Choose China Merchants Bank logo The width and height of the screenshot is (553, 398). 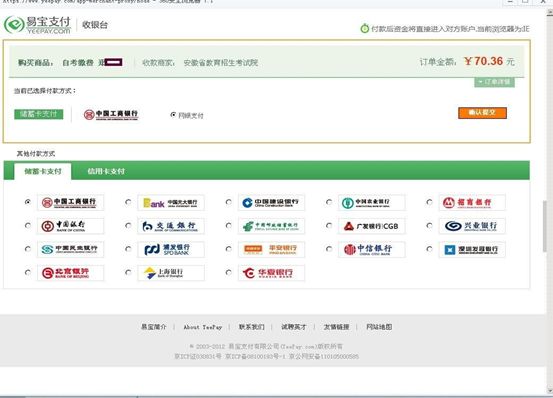pos(472,202)
